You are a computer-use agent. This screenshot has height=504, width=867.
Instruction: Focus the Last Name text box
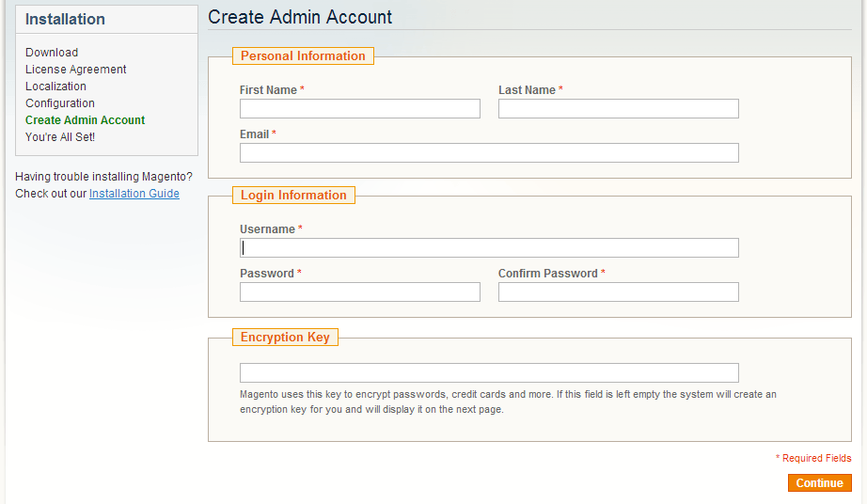(618, 109)
